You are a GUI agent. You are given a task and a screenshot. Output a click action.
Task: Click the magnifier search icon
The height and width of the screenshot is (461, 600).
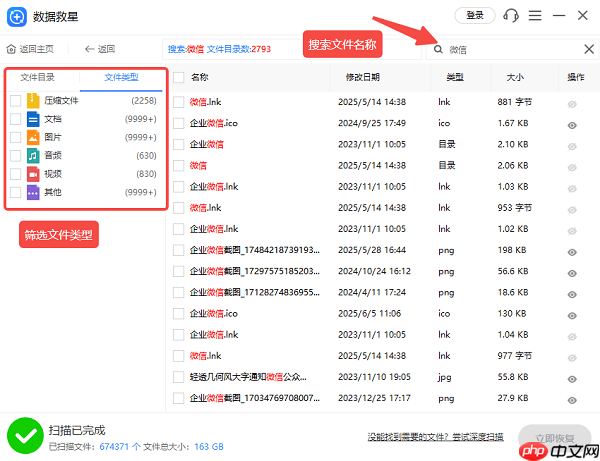coord(438,49)
